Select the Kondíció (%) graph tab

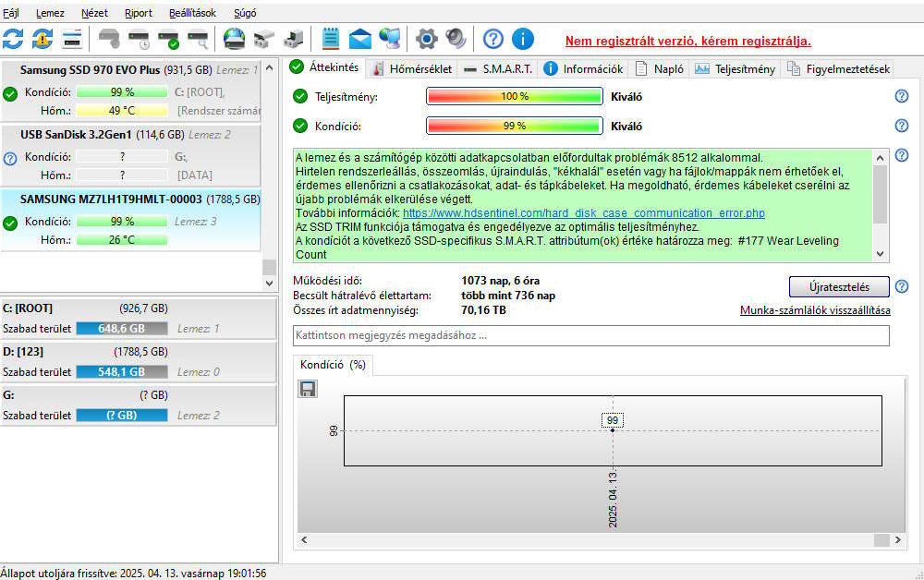333,365
